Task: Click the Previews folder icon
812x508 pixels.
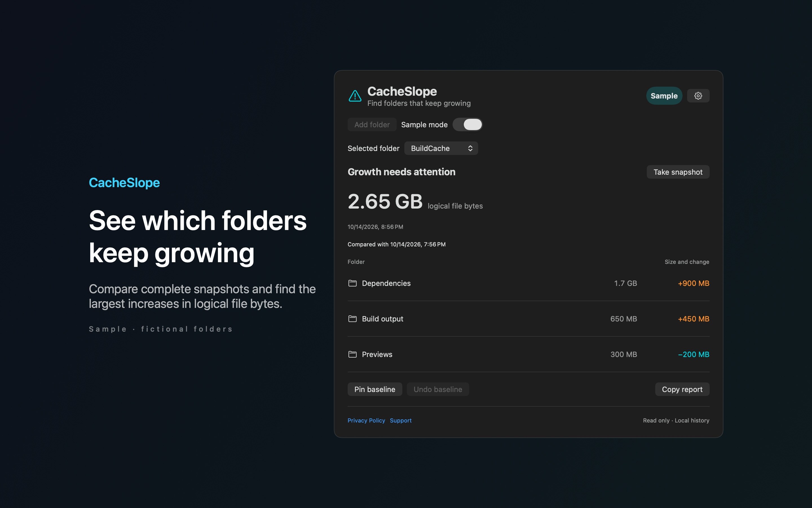Action: click(x=352, y=354)
